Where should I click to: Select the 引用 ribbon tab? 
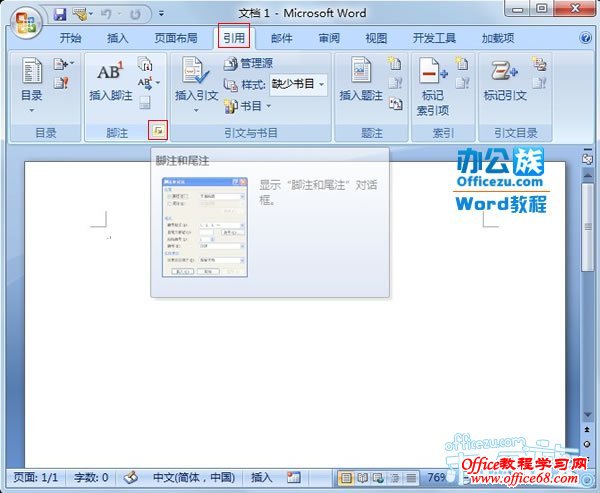[x=234, y=38]
